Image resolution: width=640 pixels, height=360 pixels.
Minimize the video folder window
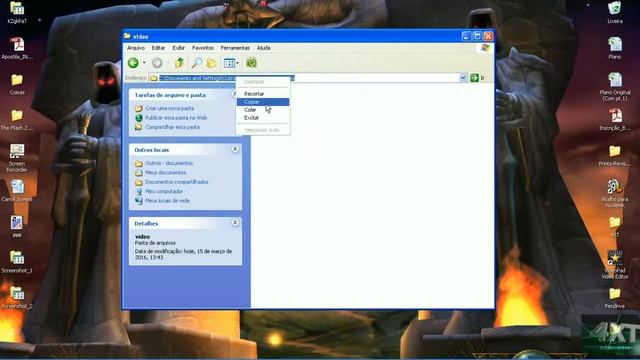pyautogui.click(x=467, y=36)
